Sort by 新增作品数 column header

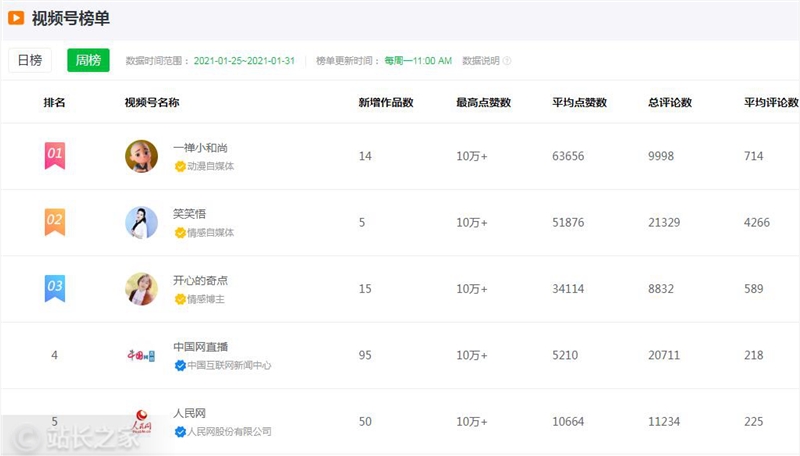[386, 102]
